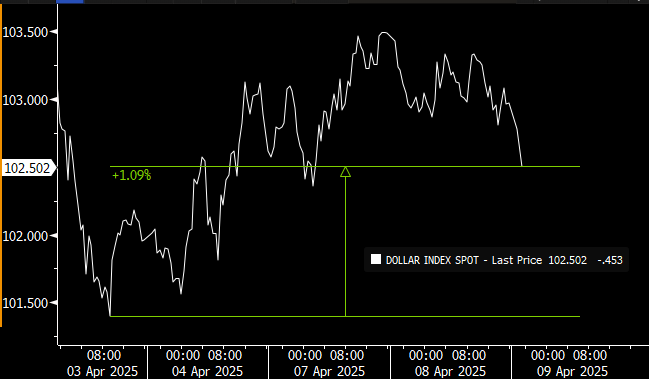Select the DOLLAR INDEX SPOT legend label
Image resolution: width=649 pixels, height=379 pixels.
pyautogui.click(x=432, y=260)
